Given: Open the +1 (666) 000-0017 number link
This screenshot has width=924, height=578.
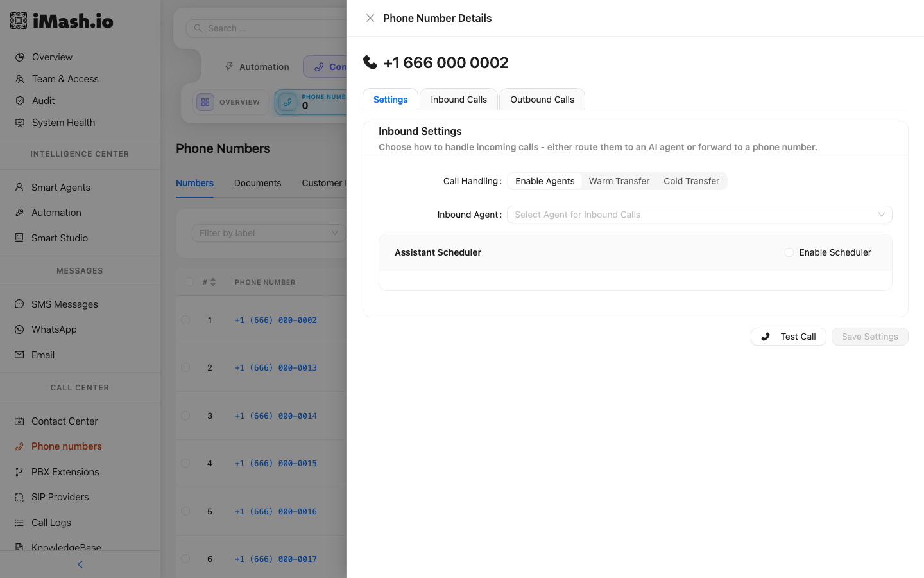Looking at the screenshot, I should [276, 559].
